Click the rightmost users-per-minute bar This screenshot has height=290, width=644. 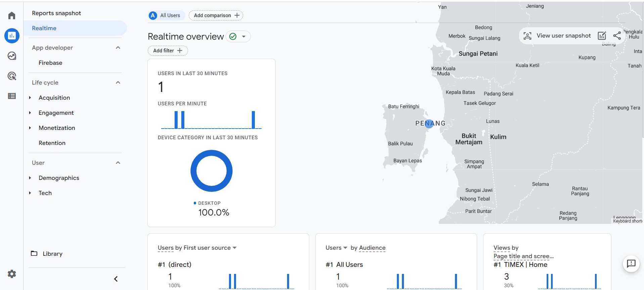click(254, 120)
